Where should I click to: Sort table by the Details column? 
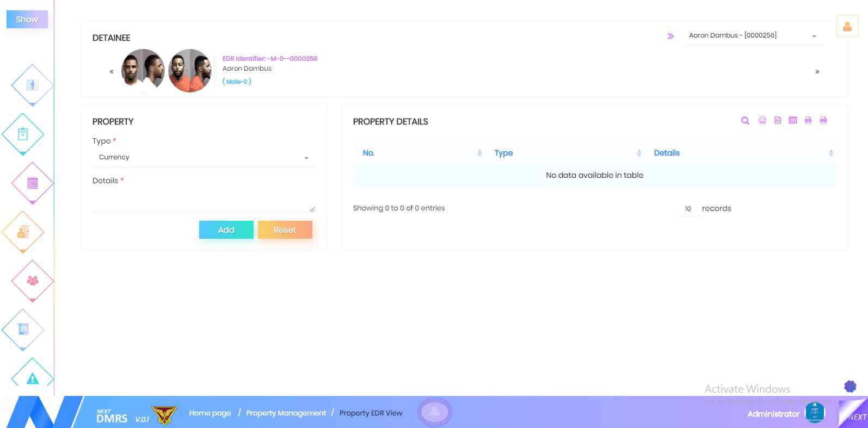[x=667, y=153]
